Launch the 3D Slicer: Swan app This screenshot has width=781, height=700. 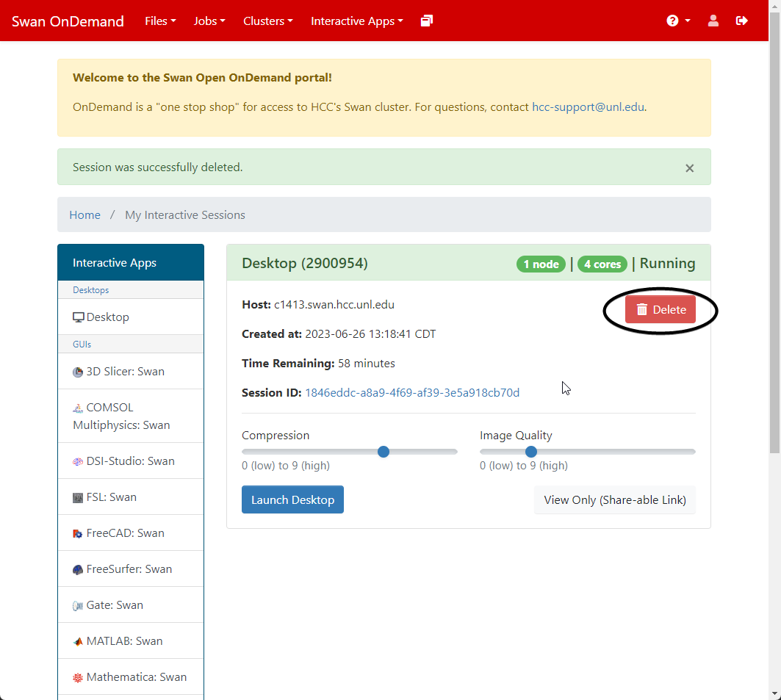125,372
